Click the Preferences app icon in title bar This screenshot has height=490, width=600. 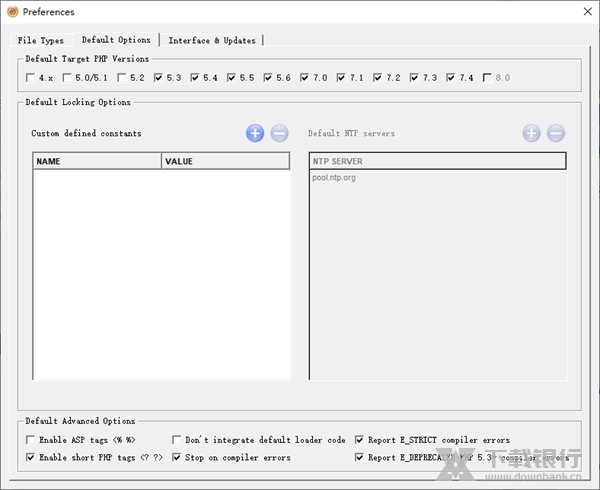point(11,11)
